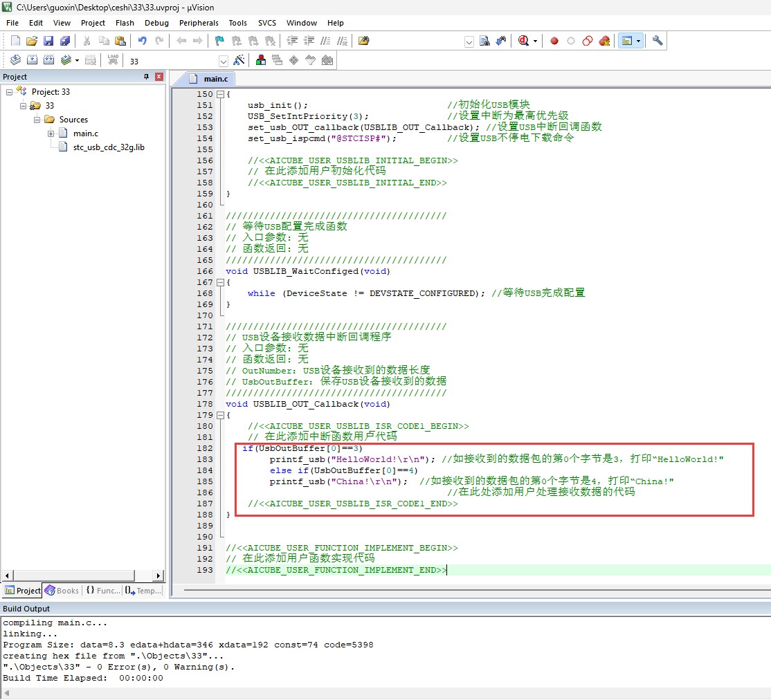The height and width of the screenshot is (700, 771).
Task: Click the Paste clipboard icon
Action: click(x=120, y=41)
